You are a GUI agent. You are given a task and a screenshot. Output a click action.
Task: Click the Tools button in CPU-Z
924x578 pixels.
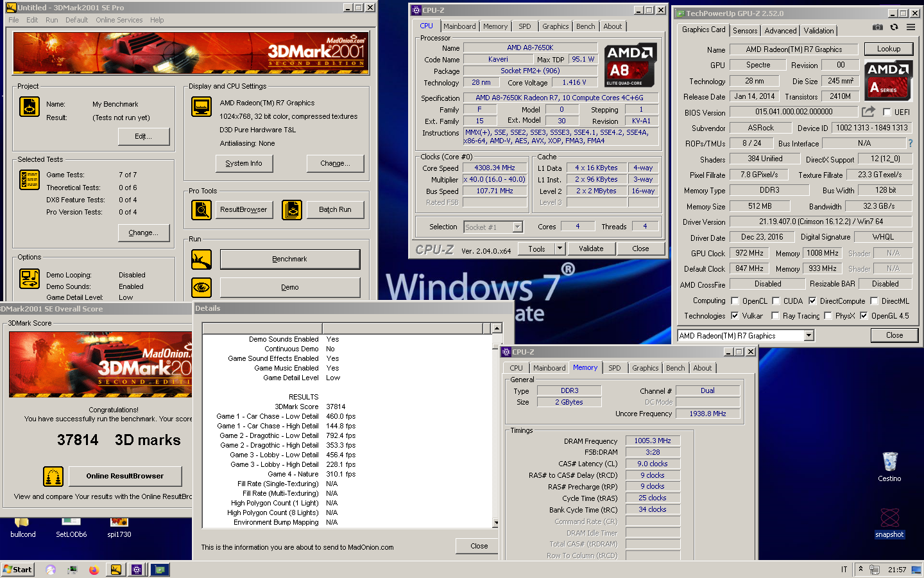[x=537, y=249]
